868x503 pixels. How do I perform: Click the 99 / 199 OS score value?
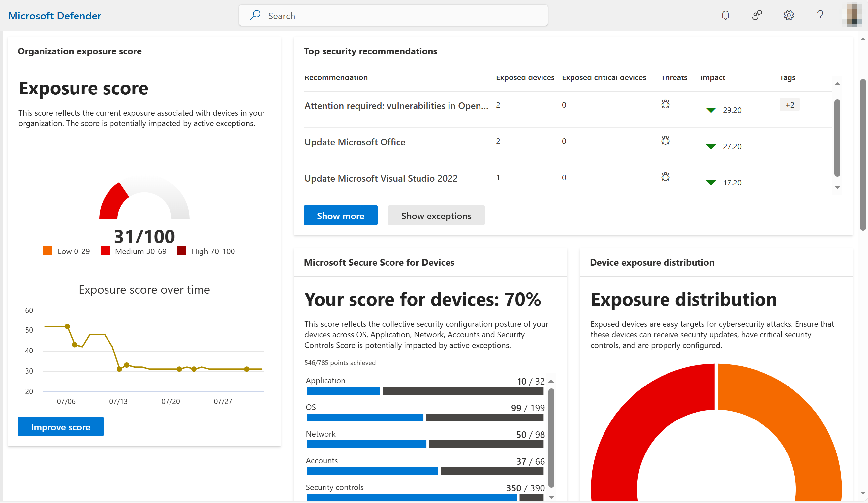528,408
